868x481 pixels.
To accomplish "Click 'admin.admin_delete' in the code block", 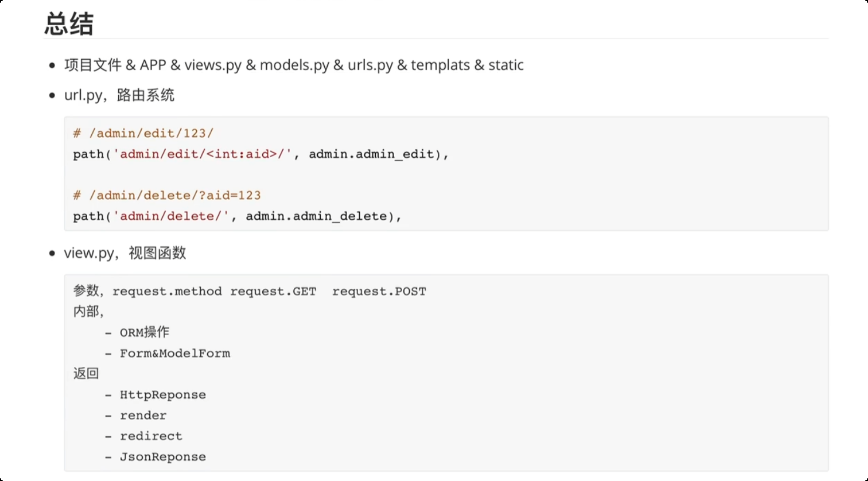I will click(316, 216).
